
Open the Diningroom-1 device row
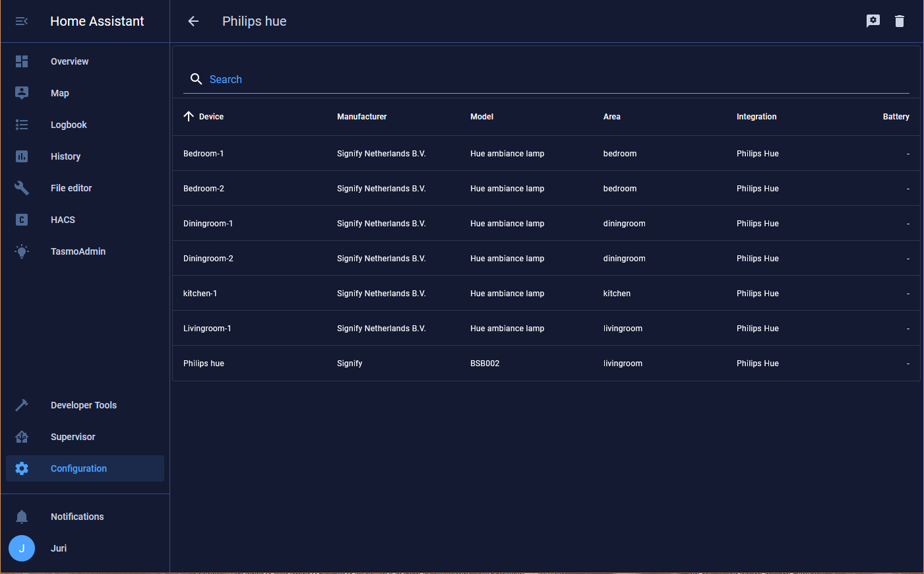[x=546, y=223]
